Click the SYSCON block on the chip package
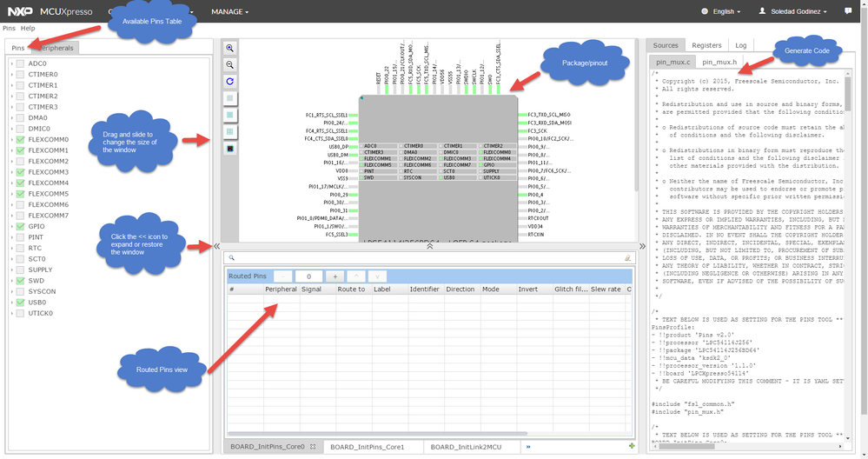The height and width of the screenshot is (459, 868). [418, 177]
